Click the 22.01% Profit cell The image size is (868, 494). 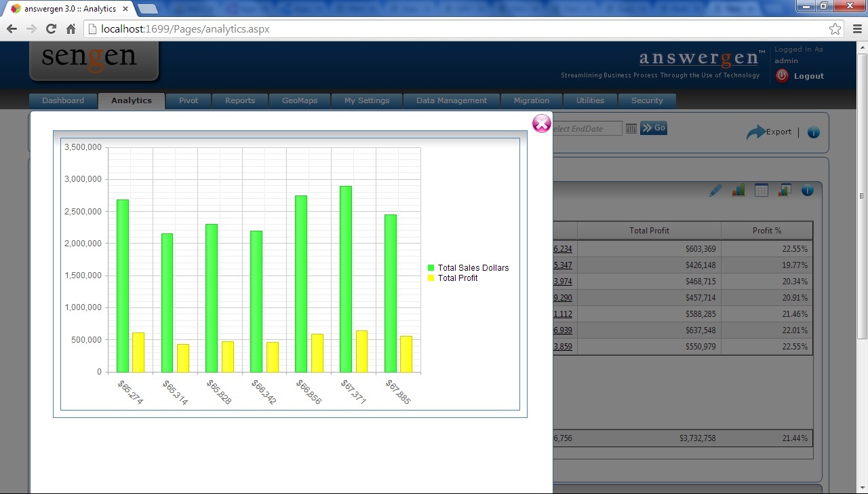click(x=767, y=330)
